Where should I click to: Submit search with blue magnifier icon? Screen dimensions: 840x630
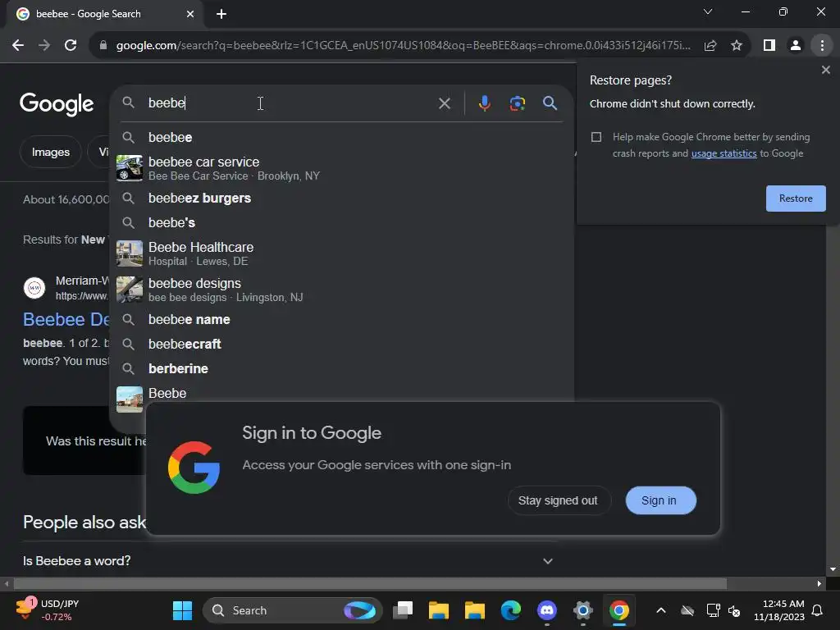(550, 103)
